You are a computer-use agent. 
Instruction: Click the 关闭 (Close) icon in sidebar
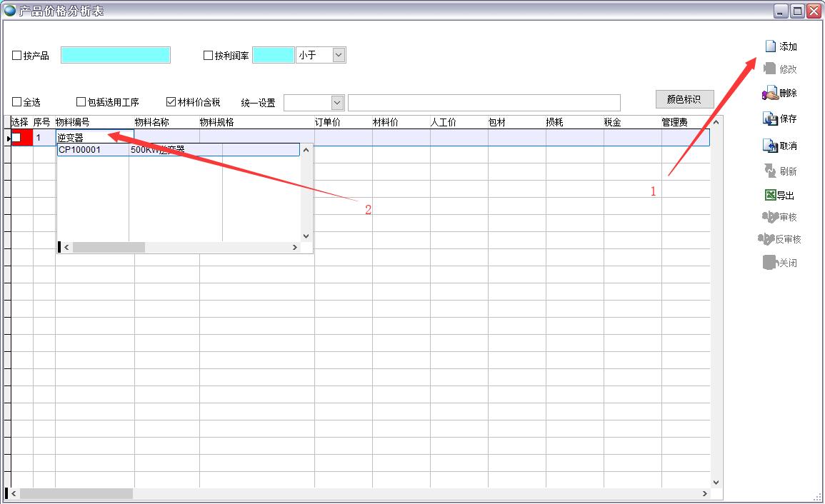pos(770,263)
